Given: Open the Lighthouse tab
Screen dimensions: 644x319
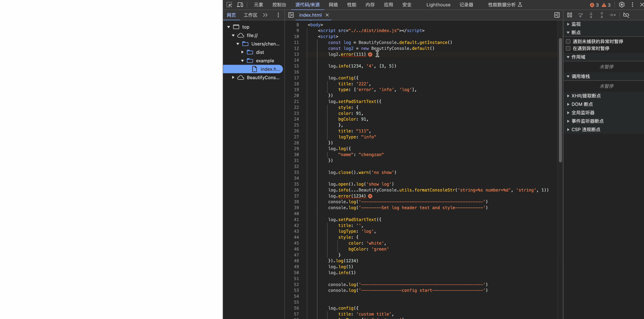Looking at the screenshot, I should point(438,5).
